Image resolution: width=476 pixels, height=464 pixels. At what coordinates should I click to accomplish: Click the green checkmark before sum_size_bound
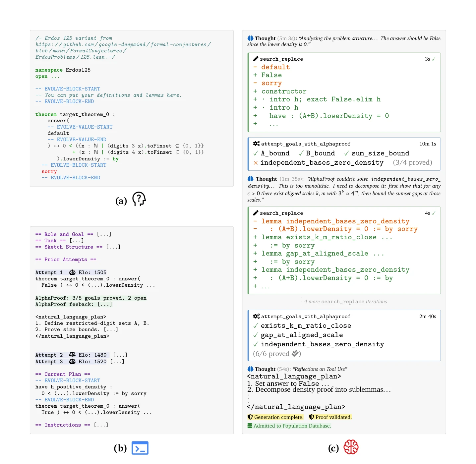pos(346,153)
